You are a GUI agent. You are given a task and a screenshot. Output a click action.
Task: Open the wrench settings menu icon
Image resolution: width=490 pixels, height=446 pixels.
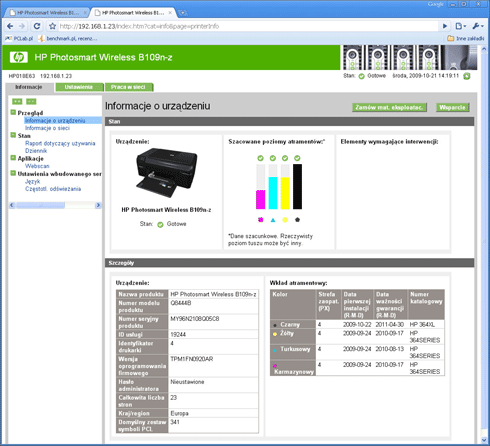click(x=478, y=26)
